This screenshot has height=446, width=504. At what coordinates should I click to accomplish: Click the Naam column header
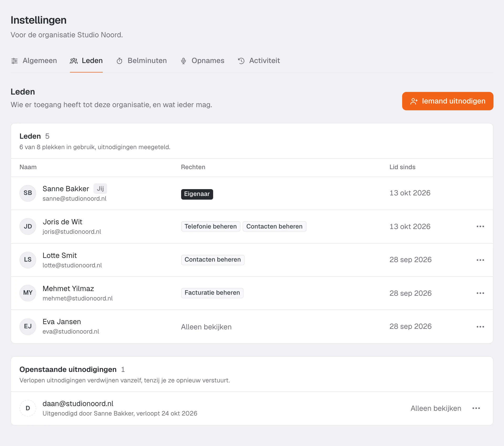[x=28, y=167]
